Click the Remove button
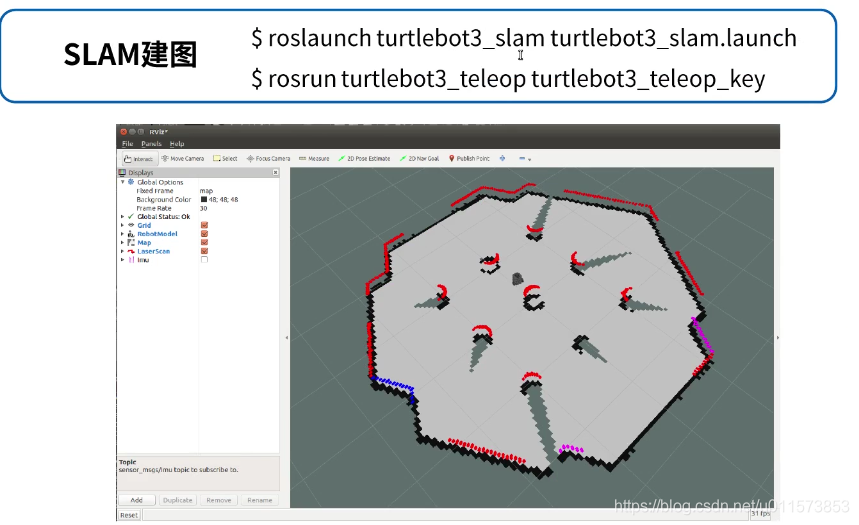859x525 pixels. [219, 500]
